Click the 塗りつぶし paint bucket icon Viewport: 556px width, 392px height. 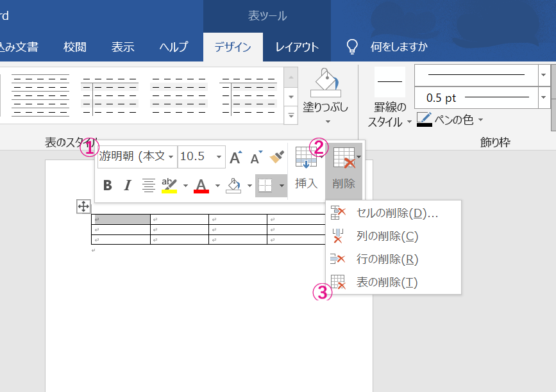pyautogui.click(x=325, y=85)
